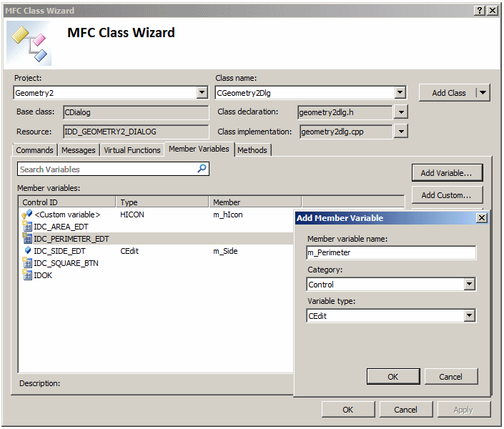Screen dimensions: 504x429
Task: Cancel the Add Member Variable dialog
Action: pos(451,377)
